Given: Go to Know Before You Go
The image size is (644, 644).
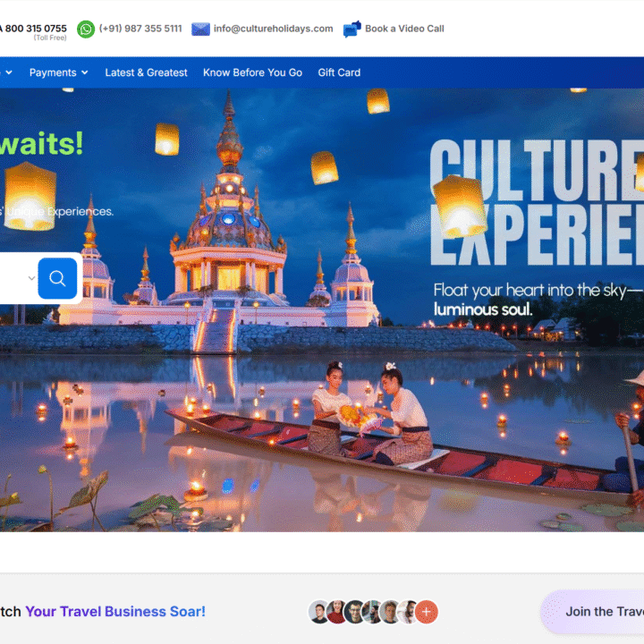Looking at the screenshot, I should click(252, 72).
